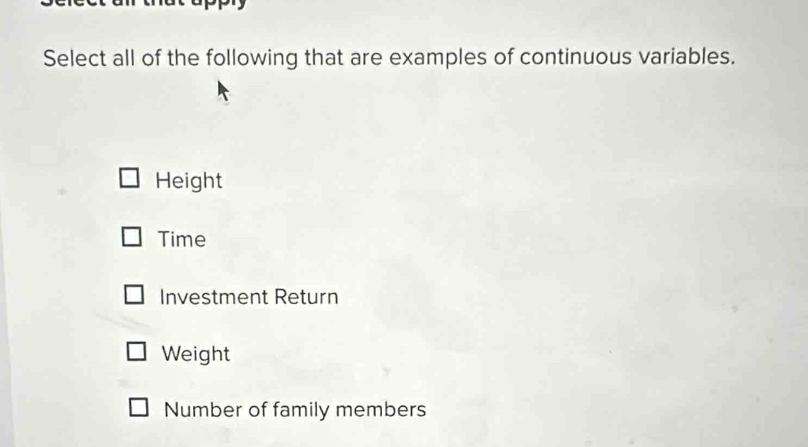Click the Investment Return label text
The width and height of the screenshot is (808, 447).
click(x=249, y=297)
